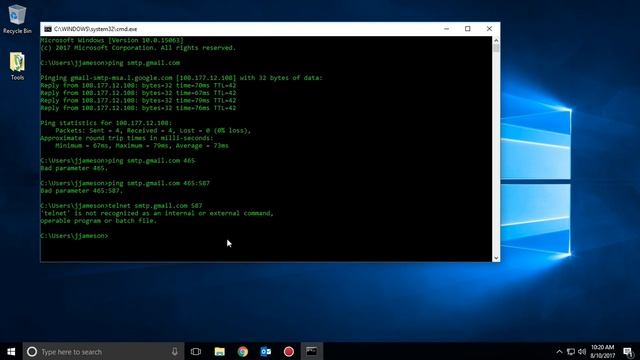Open the Windows Start menu
This screenshot has width=640, height=360.
(11, 351)
